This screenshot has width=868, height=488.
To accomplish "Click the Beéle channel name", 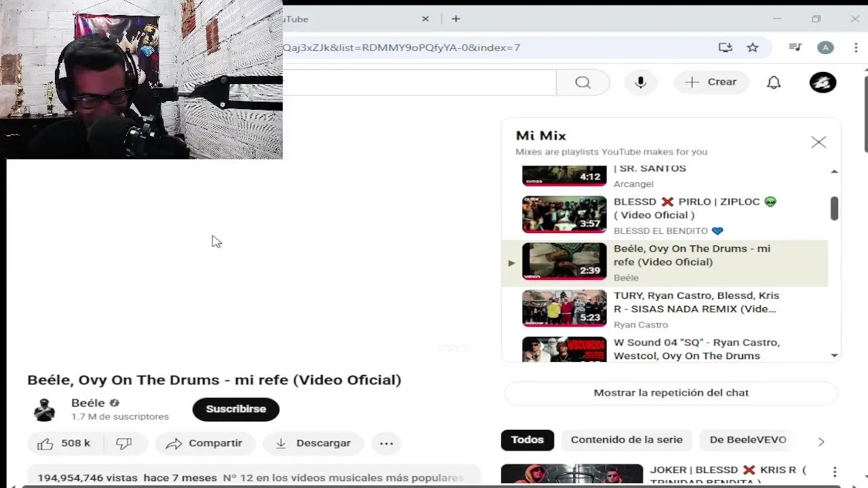I will [x=88, y=403].
